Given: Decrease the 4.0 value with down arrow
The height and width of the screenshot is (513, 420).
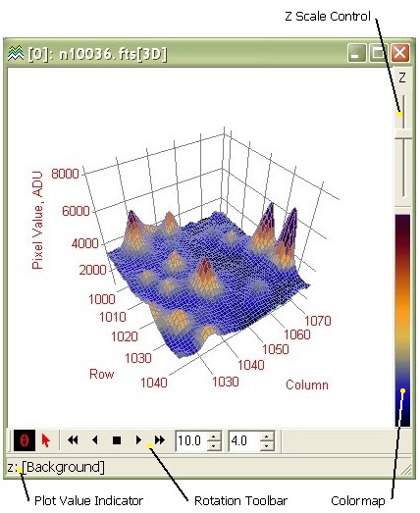Looking at the screenshot, I should [267, 445].
